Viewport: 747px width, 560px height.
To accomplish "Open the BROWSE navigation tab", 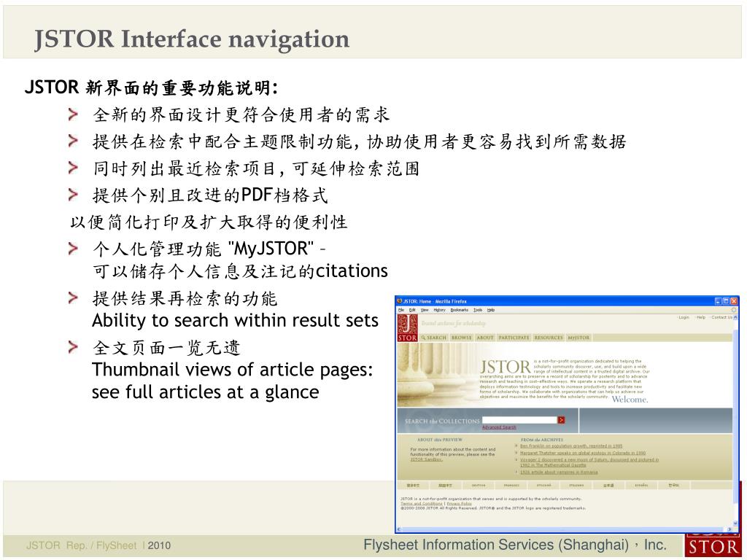I will pyautogui.click(x=461, y=338).
